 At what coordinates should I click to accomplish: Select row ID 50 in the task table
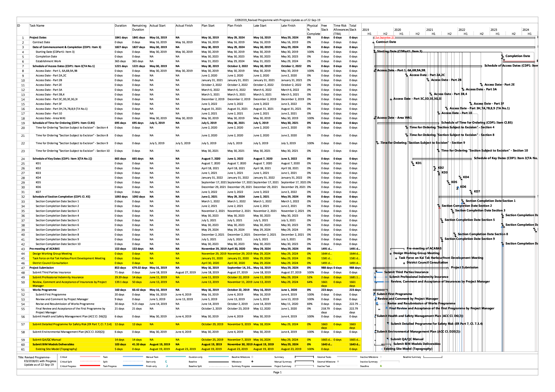click(23, 282)
